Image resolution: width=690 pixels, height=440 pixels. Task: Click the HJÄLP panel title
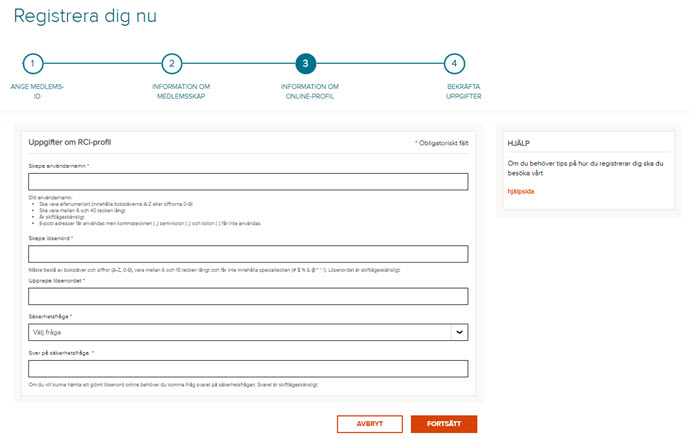point(518,143)
